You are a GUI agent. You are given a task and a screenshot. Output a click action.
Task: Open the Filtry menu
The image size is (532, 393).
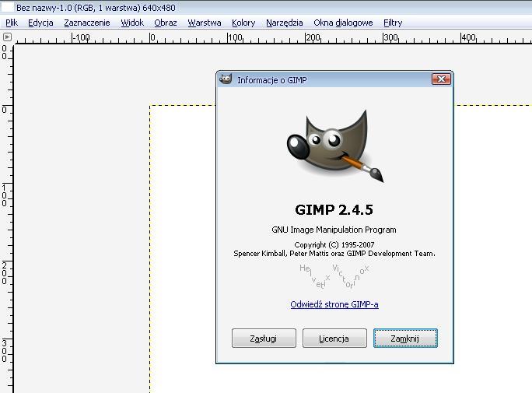(x=393, y=23)
